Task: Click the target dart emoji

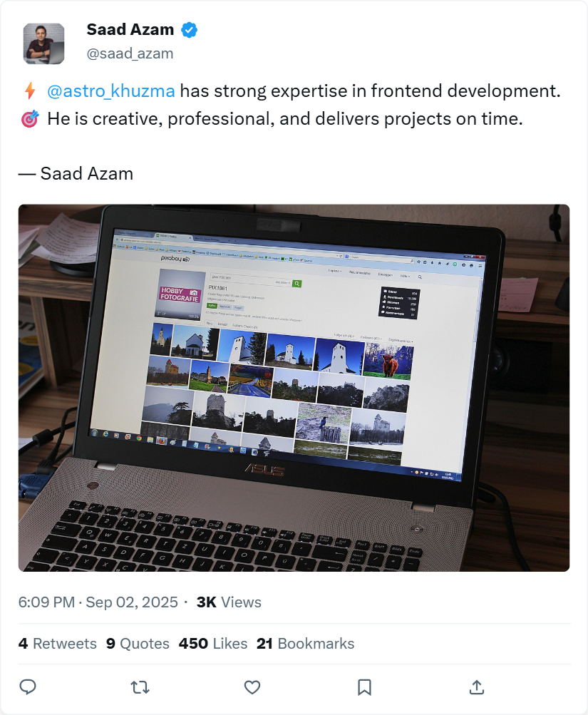Action: (30, 119)
